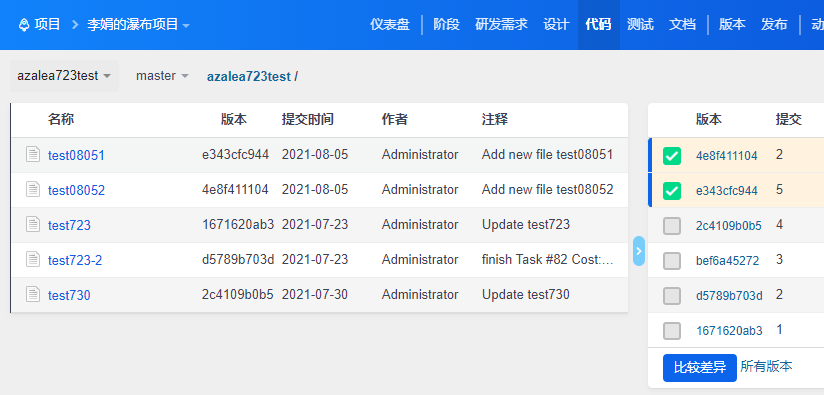Open commit 4e8f411104 in version panel
Image resolution: width=824 pixels, height=395 pixels.
[x=727, y=156]
